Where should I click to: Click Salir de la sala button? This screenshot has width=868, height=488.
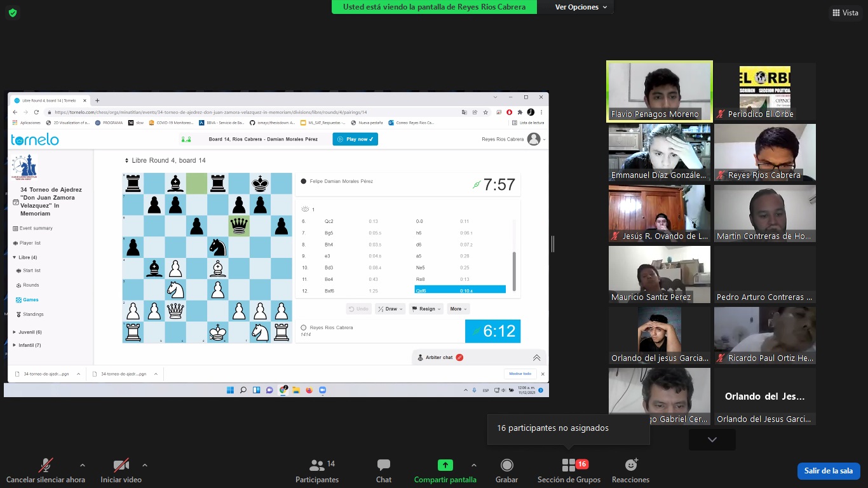(x=828, y=471)
